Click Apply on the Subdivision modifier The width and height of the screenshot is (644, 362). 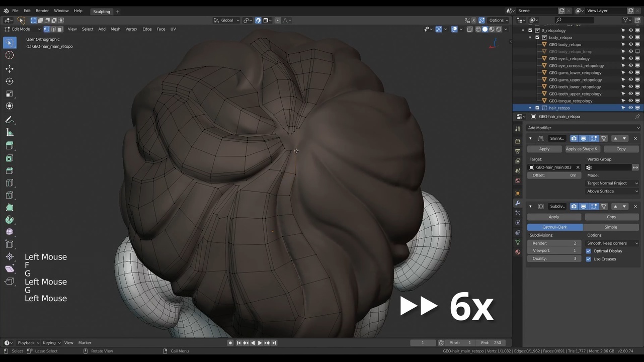(x=553, y=217)
